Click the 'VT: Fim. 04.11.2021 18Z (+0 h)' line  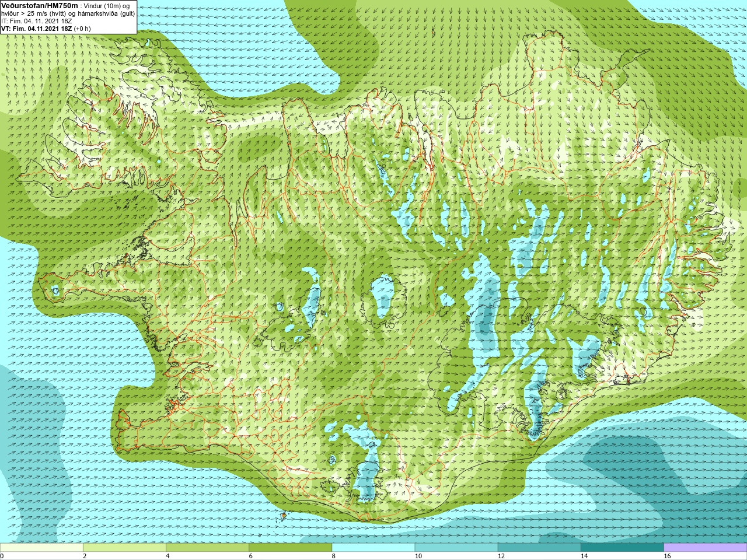point(46,29)
